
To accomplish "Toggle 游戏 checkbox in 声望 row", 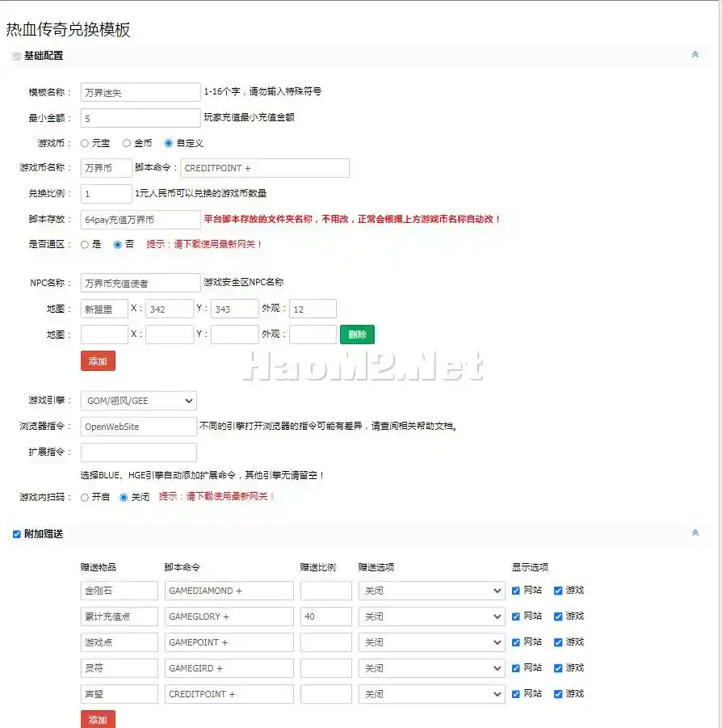I will 558,694.
